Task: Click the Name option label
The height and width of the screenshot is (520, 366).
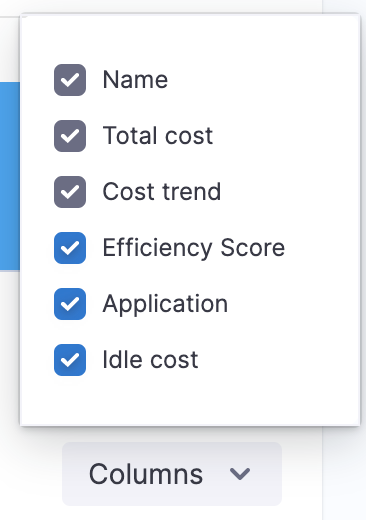Action: [135, 80]
